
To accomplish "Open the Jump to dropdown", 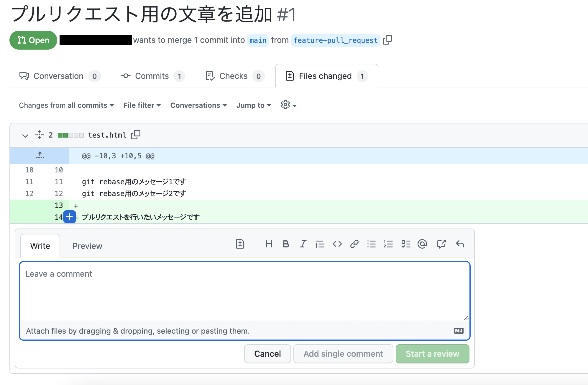I will (x=254, y=105).
